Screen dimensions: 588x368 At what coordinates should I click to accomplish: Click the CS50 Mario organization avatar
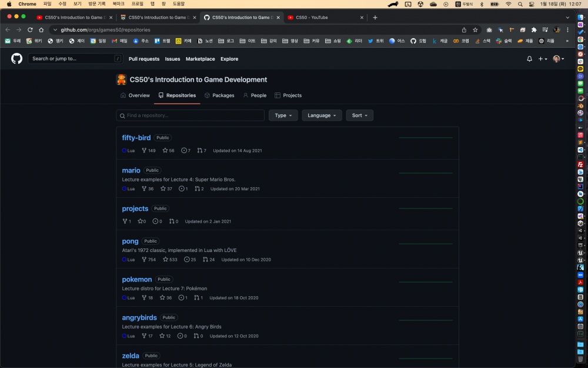coord(121,79)
